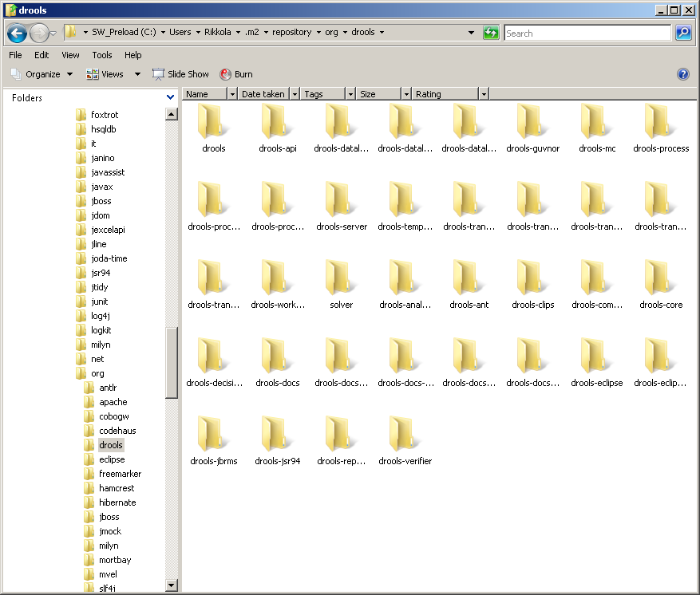Click the Forward navigation arrow
Viewport: 700px width, 595px height.
pyautogui.click(x=39, y=33)
